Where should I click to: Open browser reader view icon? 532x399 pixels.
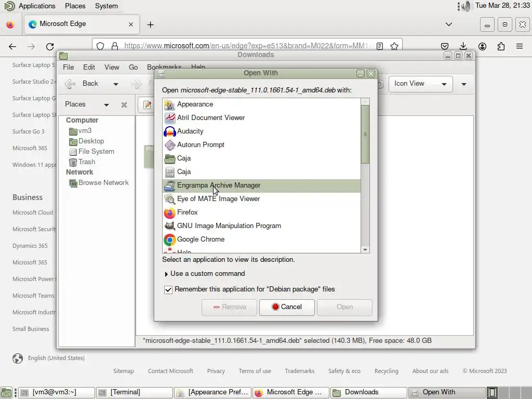click(x=380, y=46)
